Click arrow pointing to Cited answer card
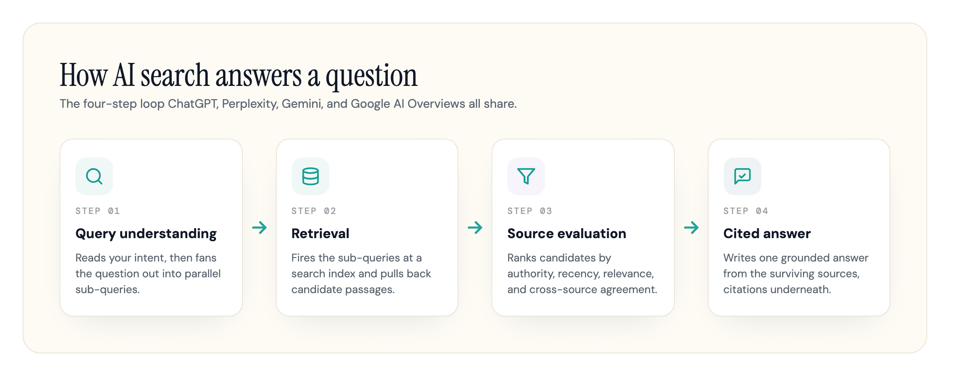Image resolution: width=980 pixels, height=376 pixels. point(691,228)
